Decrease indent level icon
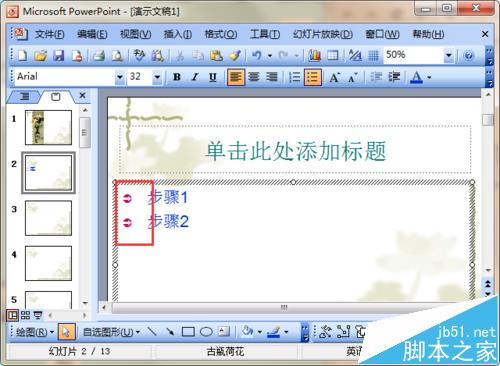This screenshot has width=500, height=366. (376, 77)
